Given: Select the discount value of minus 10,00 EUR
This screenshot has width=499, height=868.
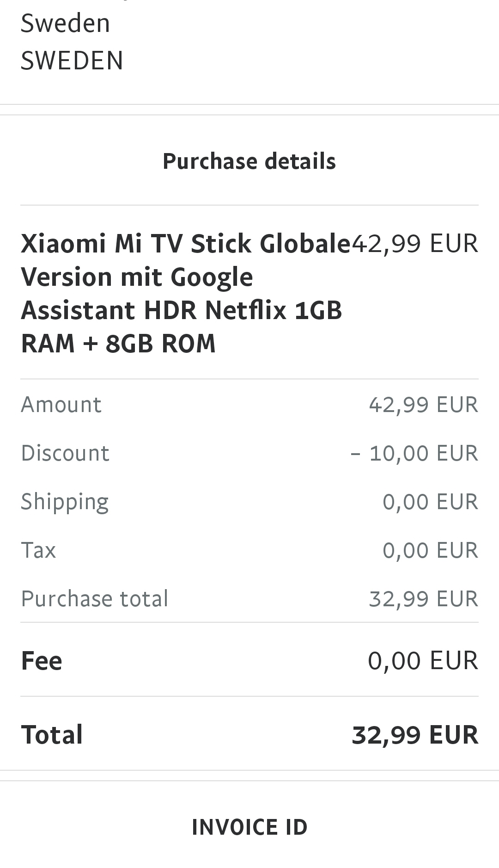Looking at the screenshot, I should point(414,453).
